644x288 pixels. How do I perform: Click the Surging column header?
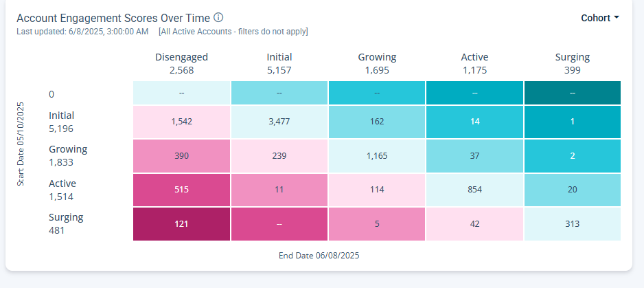pos(572,63)
